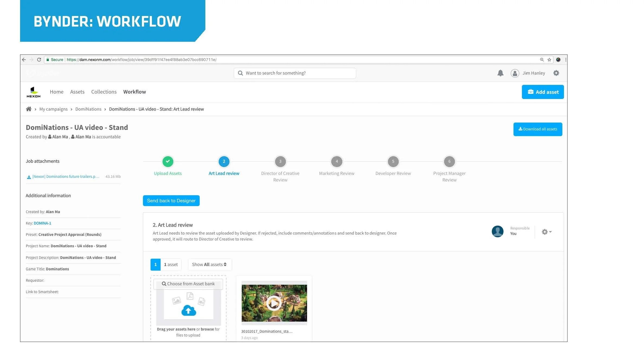644x362 pixels.
Task: Click Download all assets button
Action: (538, 129)
